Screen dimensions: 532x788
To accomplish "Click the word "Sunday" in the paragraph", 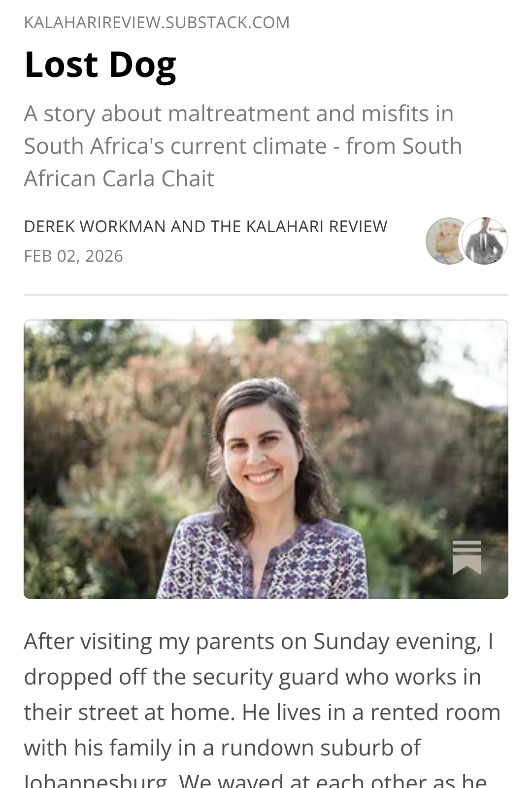I will 351,641.
